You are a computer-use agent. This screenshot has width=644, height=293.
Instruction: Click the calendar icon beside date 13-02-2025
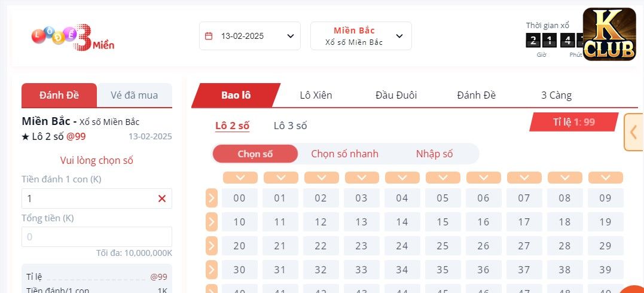click(209, 36)
